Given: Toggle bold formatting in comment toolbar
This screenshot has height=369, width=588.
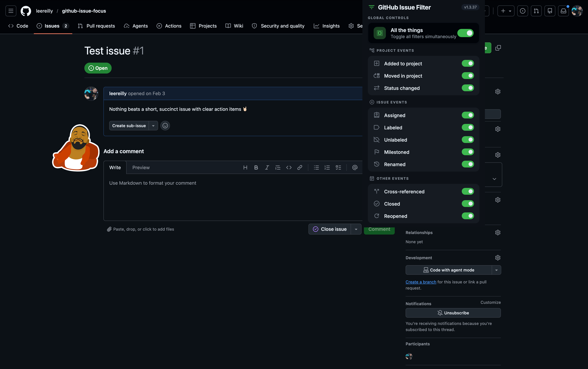Looking at the screenshot, I should coord(256,167).
